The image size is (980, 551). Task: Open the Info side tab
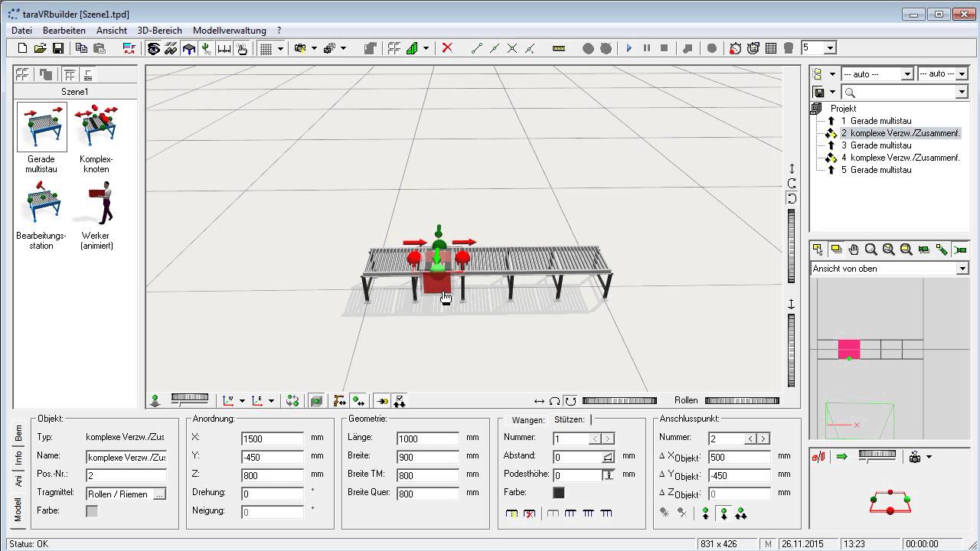[x=19, y=458]
